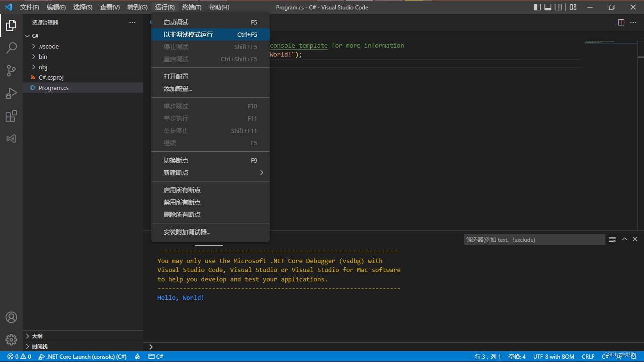Toggle the primary side bar layout button
The height and width of the screenshot is (362, 644).
[537, 7]
